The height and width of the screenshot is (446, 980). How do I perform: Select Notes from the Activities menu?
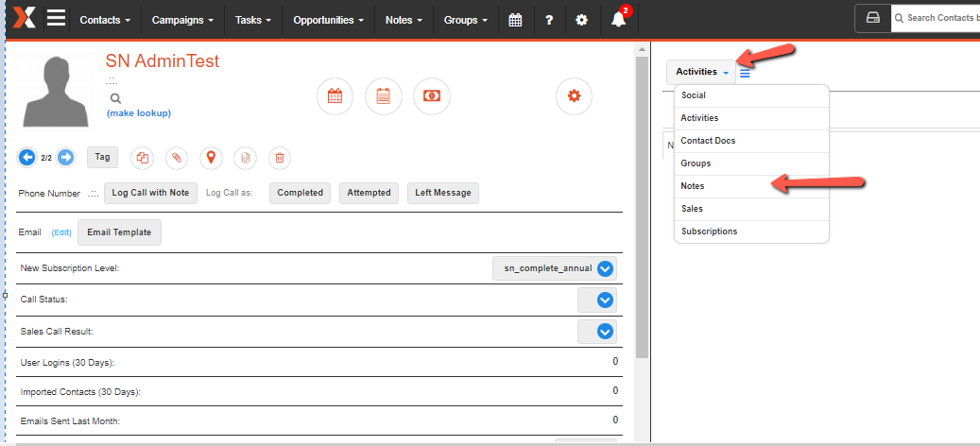(693, 186)
